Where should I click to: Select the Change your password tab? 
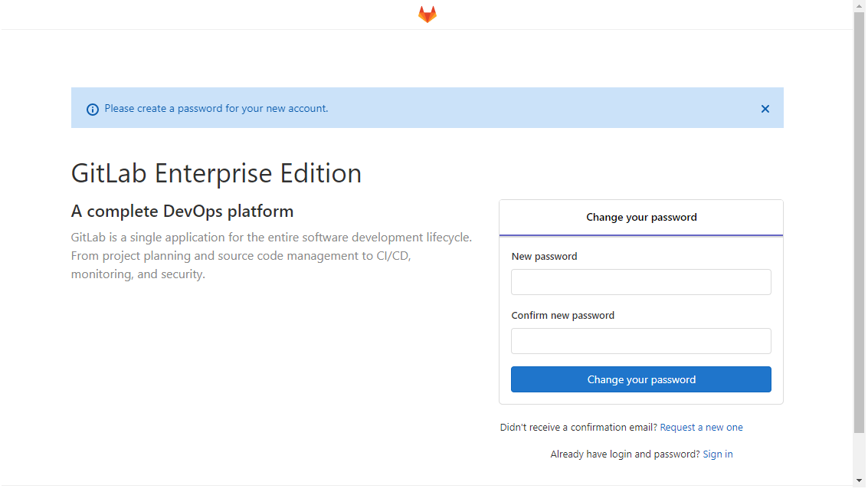(641, 217)
